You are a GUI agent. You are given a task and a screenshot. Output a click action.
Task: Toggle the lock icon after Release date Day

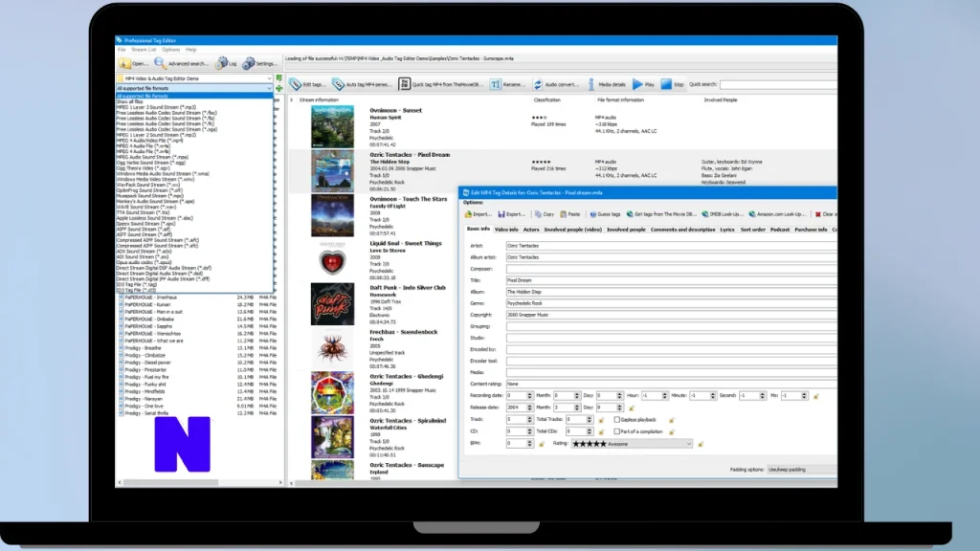632,408
